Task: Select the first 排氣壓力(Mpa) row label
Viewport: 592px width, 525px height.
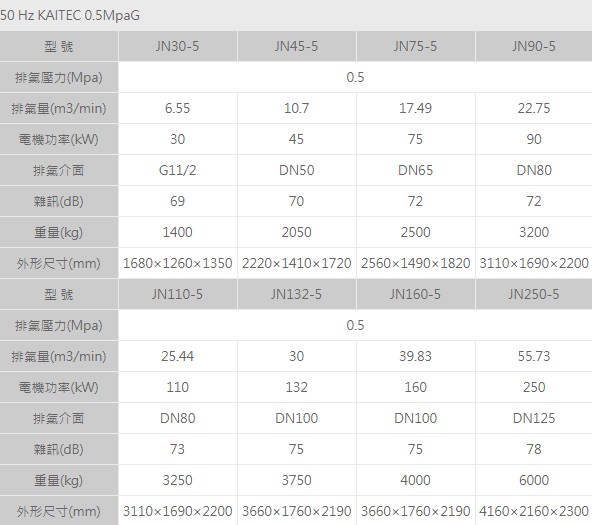Action: click(59, 77)
